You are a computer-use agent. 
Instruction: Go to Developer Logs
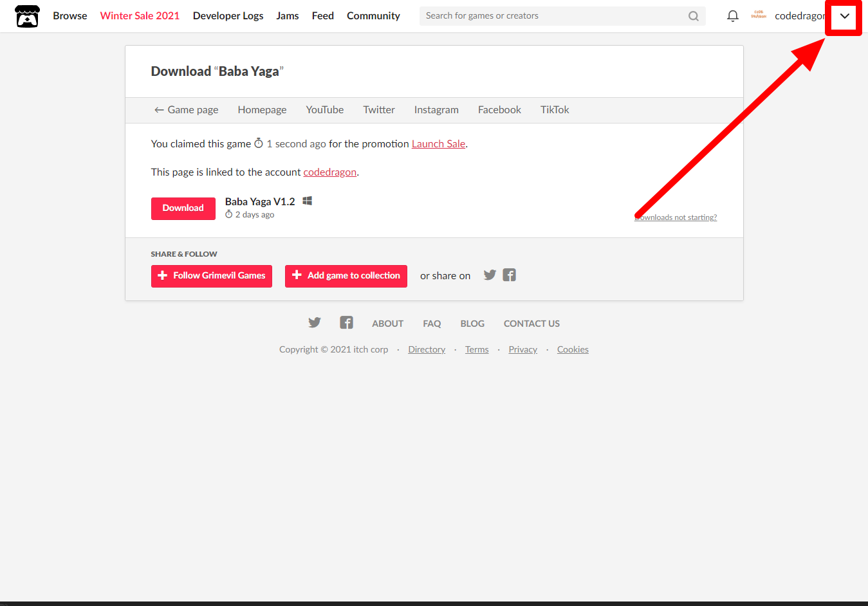pyautogui.click(x=228, y=16)
